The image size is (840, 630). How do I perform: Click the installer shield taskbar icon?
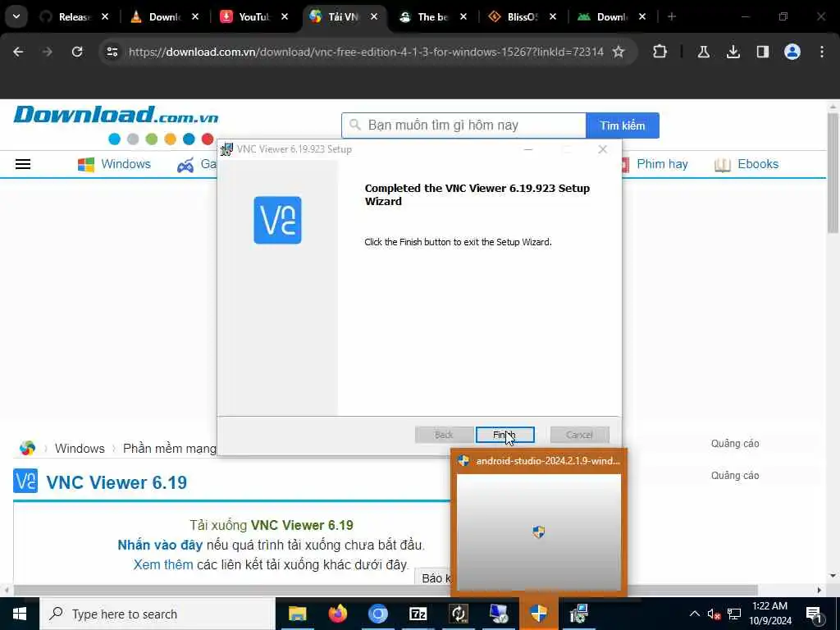coord(538,614)
